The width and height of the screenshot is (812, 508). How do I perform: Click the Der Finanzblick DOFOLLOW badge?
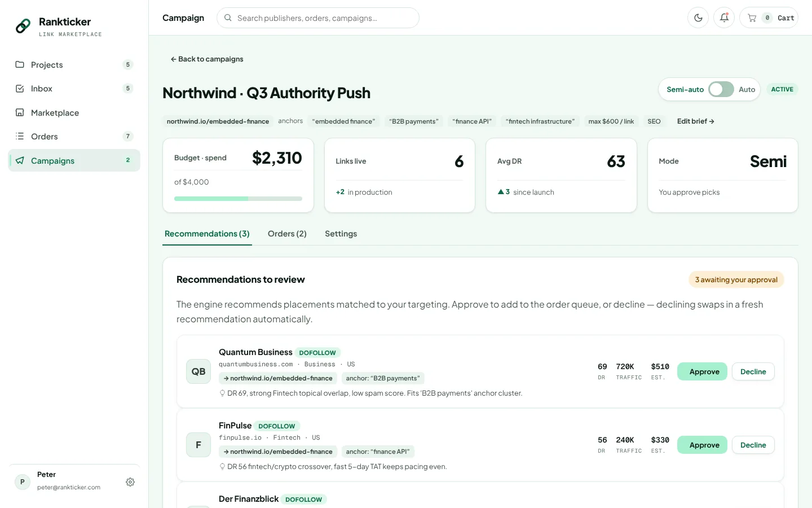pos(304,500)
